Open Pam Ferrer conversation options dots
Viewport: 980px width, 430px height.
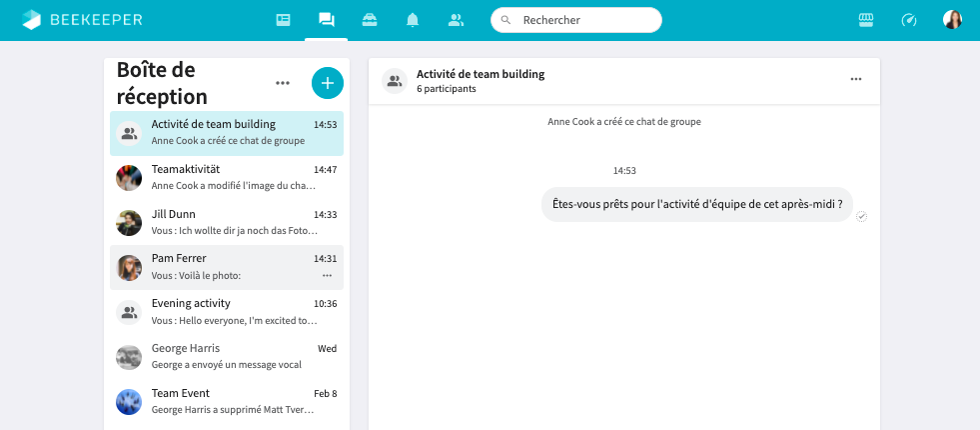[327, 275]
